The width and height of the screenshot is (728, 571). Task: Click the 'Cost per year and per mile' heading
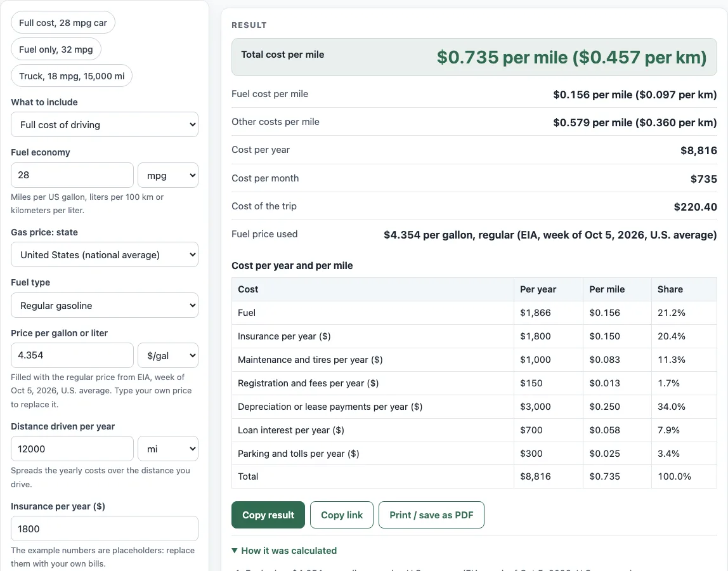point(292,266)
